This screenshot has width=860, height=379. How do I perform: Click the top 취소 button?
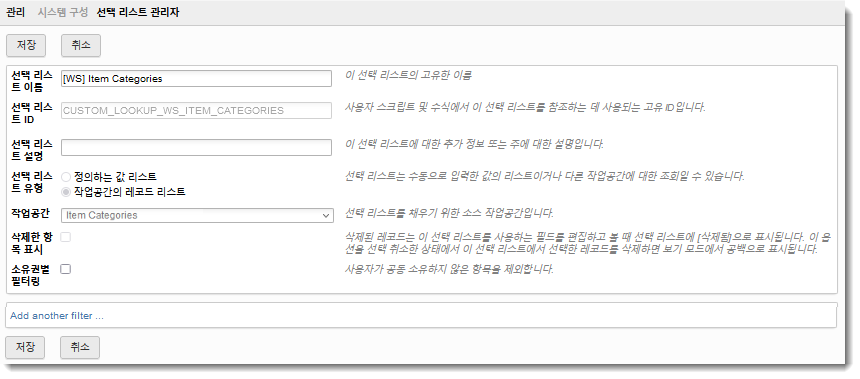[81, 46]
